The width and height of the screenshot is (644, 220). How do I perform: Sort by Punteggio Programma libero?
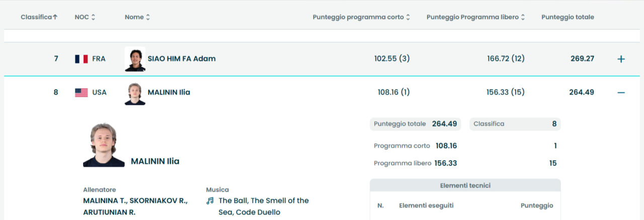(x=475, y=17)
